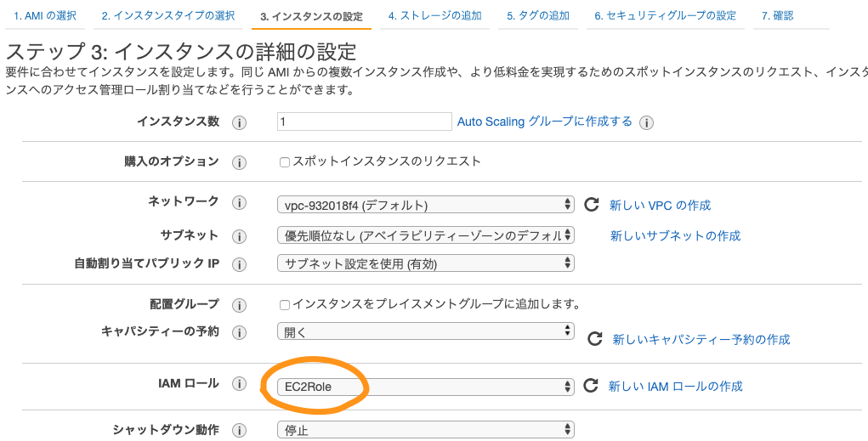The image size is (868, 441).
Task: Open the ネットワーク vpc-932018f4 dropdown
Action: click(x=426, y=205)
